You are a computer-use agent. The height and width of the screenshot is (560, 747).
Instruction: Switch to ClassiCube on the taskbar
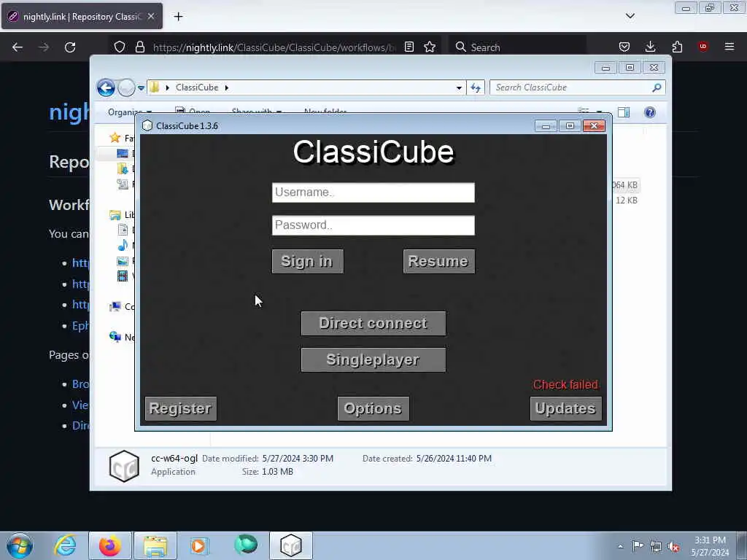[291, 545]
